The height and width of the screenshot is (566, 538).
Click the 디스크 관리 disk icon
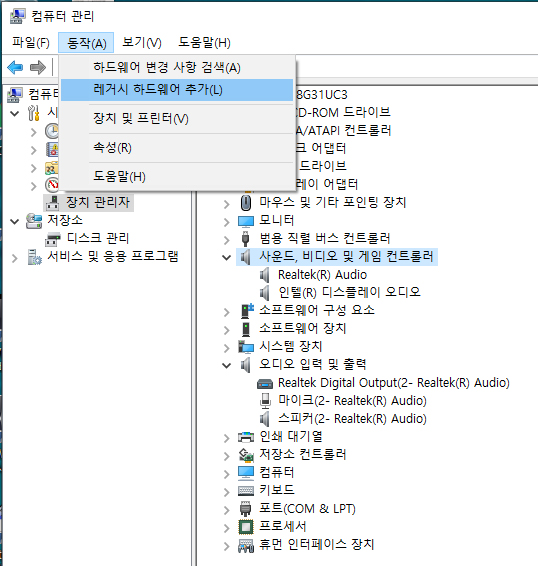(x=53, y=239)
